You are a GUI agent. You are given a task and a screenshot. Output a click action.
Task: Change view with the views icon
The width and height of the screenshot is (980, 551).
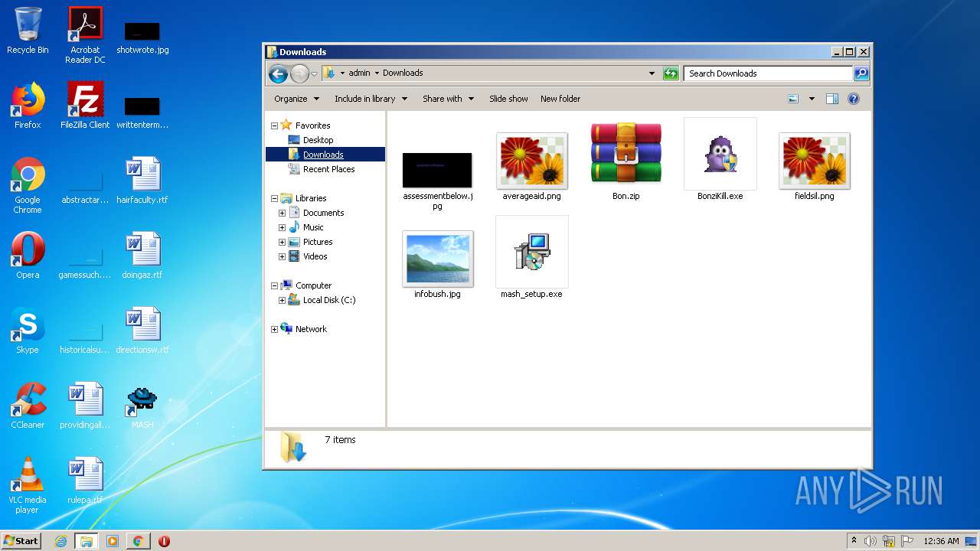pos(793,99)
